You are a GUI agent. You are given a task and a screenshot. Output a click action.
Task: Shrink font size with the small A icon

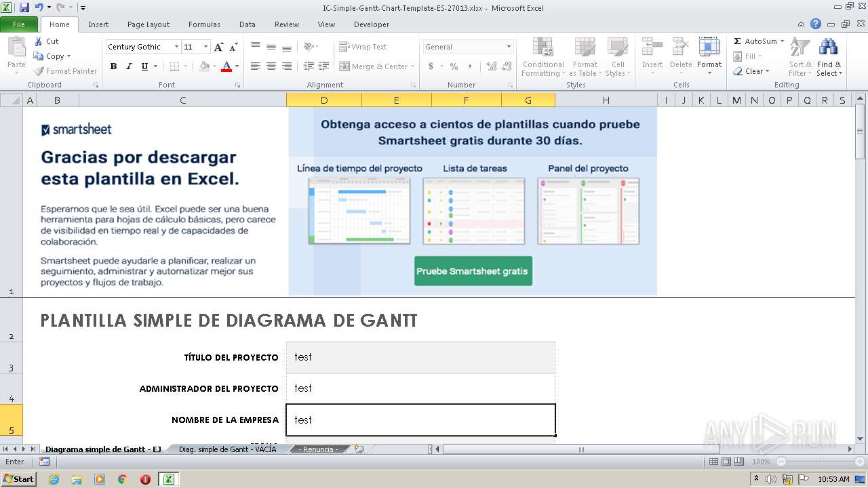(233, 47)
